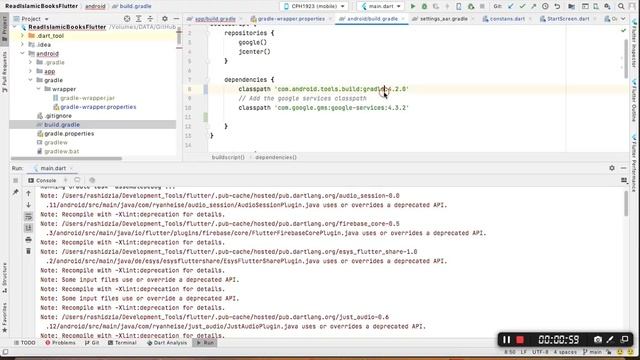Open Project panel gear options
The height and width of the screenshot is (360, 640).
164,19
